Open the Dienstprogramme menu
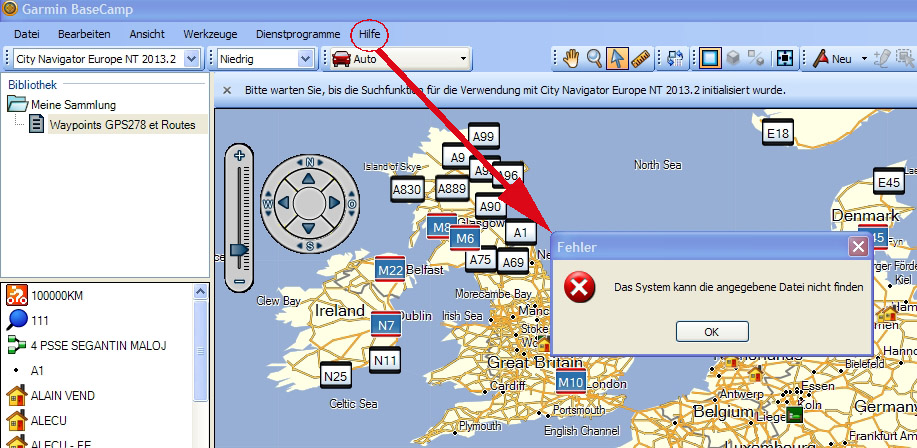The width and height of the screenshot is (917, 448). (x=298, y=35)
